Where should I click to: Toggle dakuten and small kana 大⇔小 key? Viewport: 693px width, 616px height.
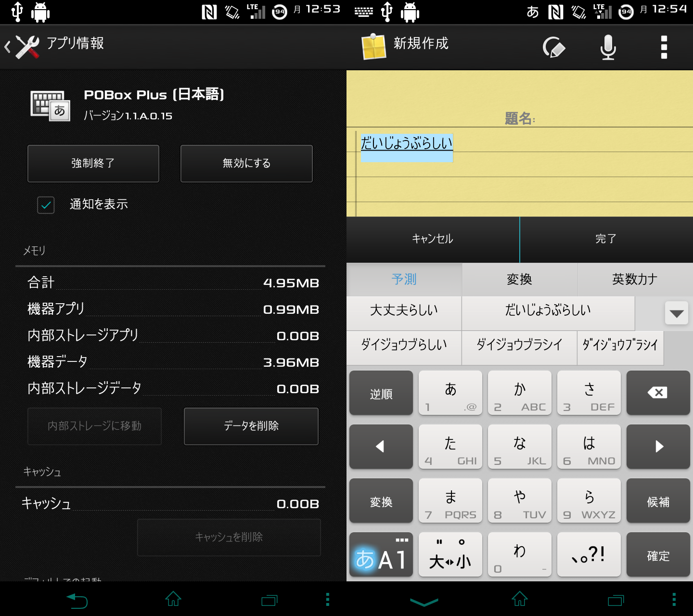[x=450, y=554]
